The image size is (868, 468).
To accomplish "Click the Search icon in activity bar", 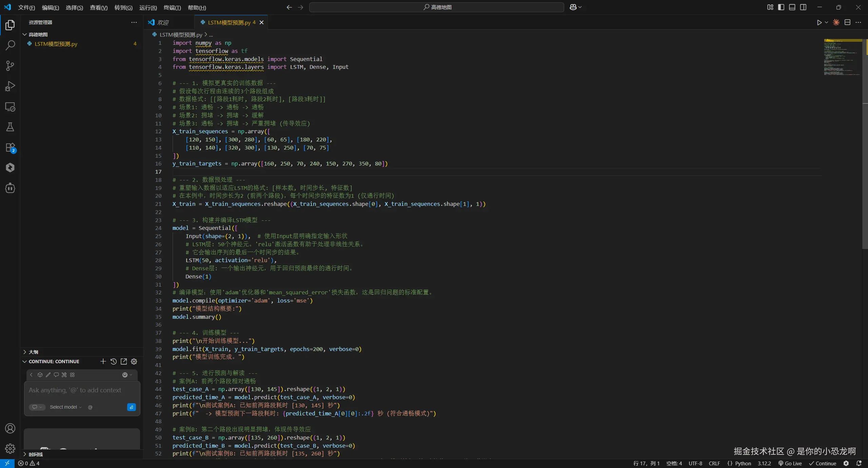I will tap(10, 45).
